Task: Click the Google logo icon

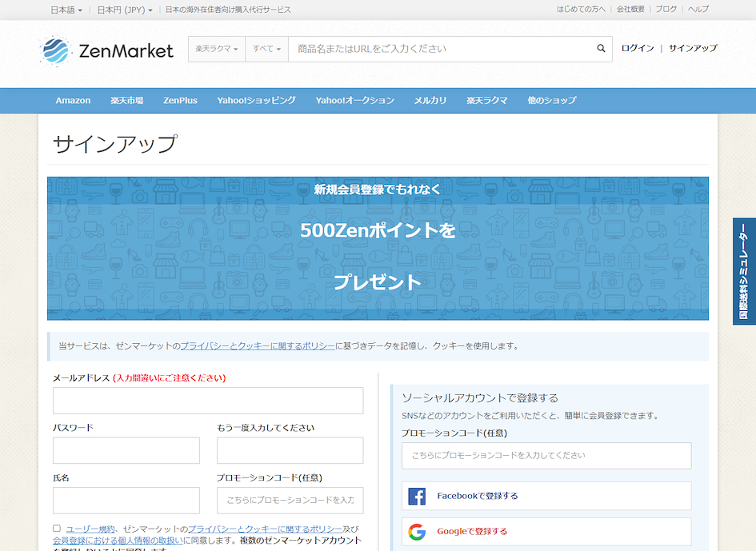Action: pyautogui.click(x=417, y=532)
